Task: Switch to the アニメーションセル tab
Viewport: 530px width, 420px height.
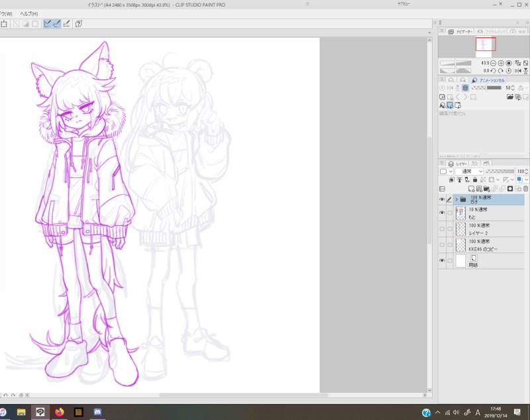Action: 488,80
